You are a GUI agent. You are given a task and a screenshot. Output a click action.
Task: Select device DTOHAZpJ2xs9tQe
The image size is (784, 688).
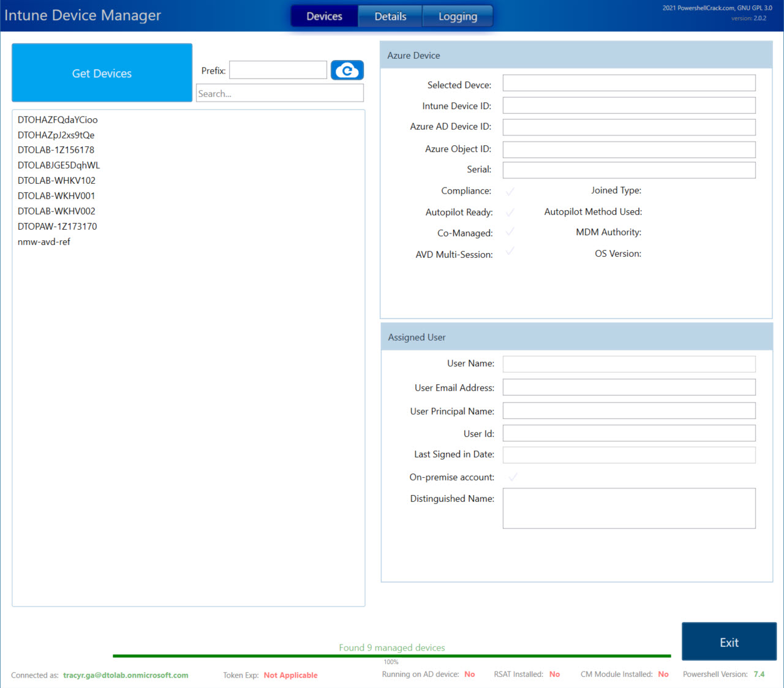[56, 135]
